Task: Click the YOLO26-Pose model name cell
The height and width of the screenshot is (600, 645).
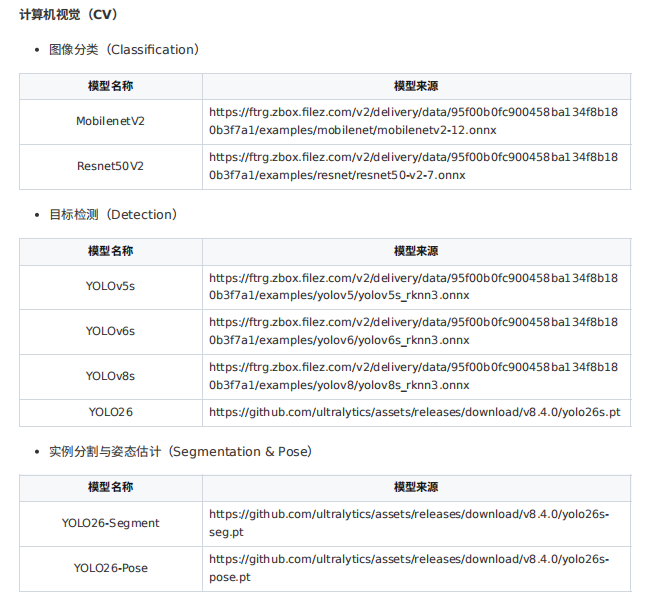Action: pos(111,568)
